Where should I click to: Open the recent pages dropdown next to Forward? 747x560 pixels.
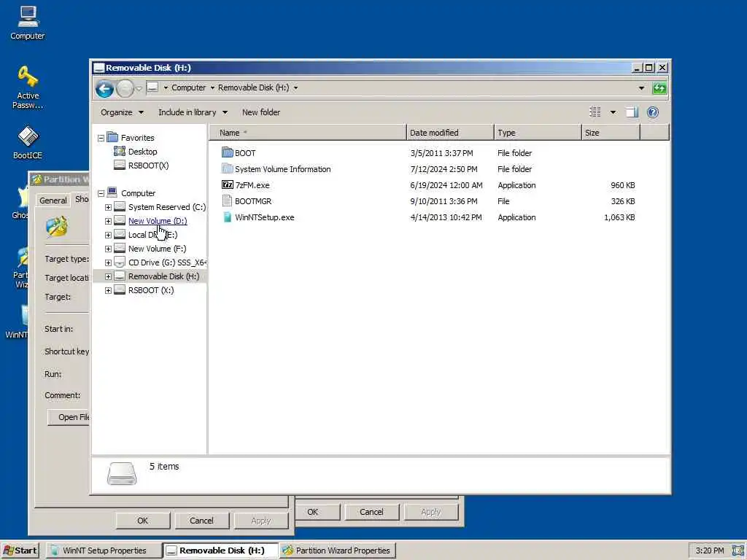click(x=139, y=88)
